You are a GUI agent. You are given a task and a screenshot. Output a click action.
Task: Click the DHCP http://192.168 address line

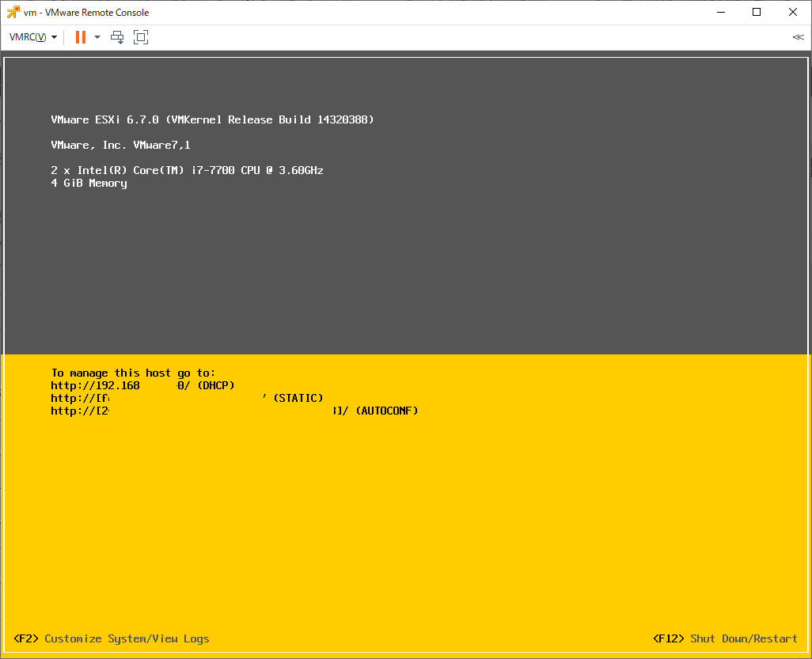click(142, 385)
